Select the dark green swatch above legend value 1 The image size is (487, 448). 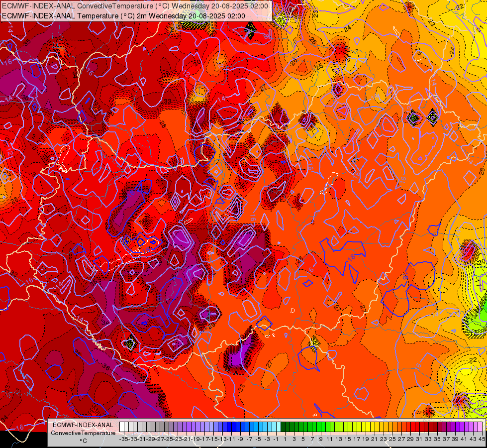coord(283,427)
